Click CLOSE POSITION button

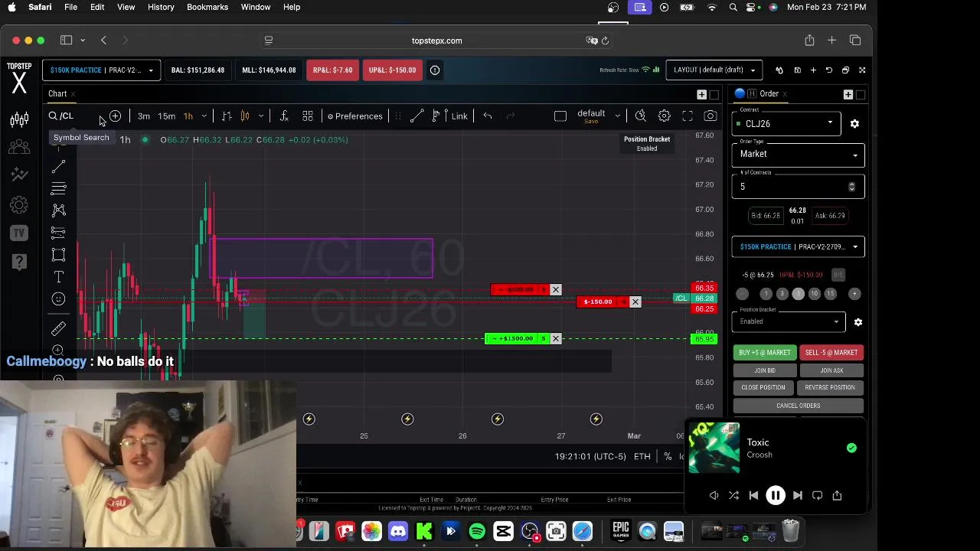pos(763,388)
